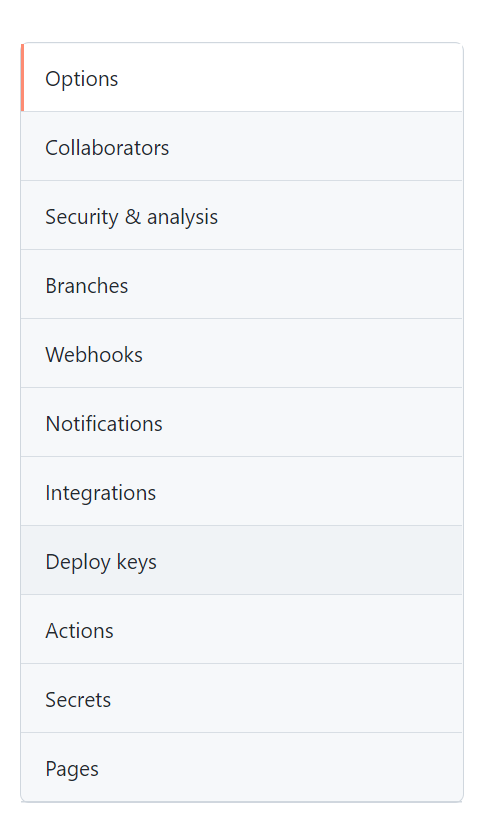Open Actions settings page
This screenshot has width=487, height=818.
point(242,629)
